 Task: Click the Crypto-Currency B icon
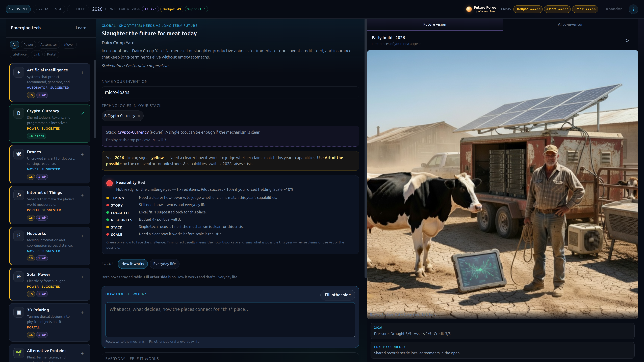click(x=18, y=113)
